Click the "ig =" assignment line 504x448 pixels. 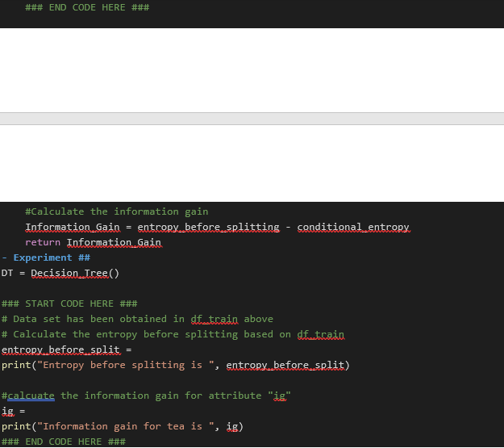13,411
